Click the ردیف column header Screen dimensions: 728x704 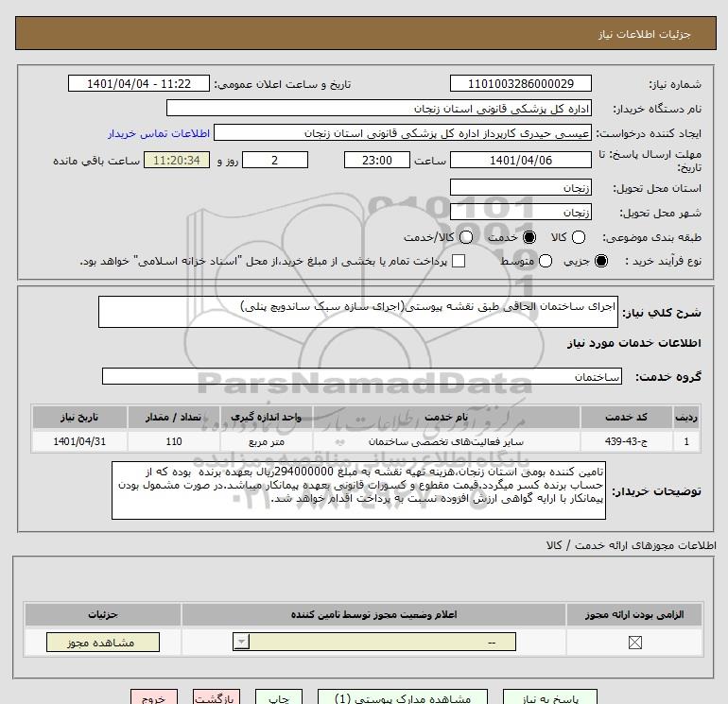point(686,417)
